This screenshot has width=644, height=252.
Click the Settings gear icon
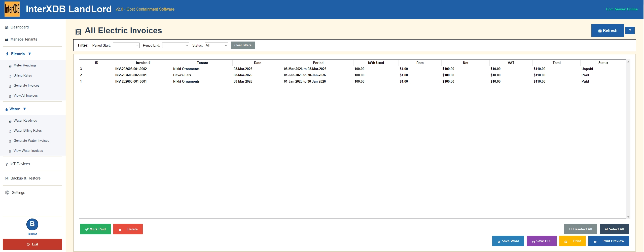click(x=7, y=193)
